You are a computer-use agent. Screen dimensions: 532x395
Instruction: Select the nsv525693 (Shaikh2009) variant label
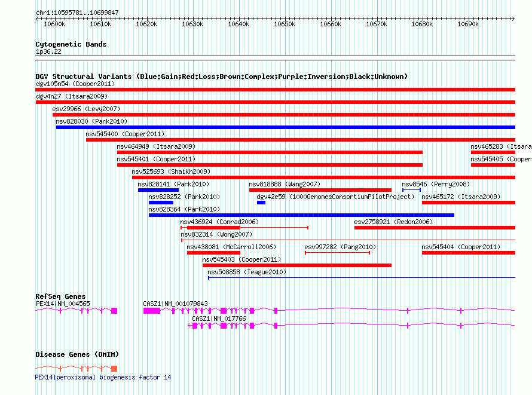click(x=171, y=172)
